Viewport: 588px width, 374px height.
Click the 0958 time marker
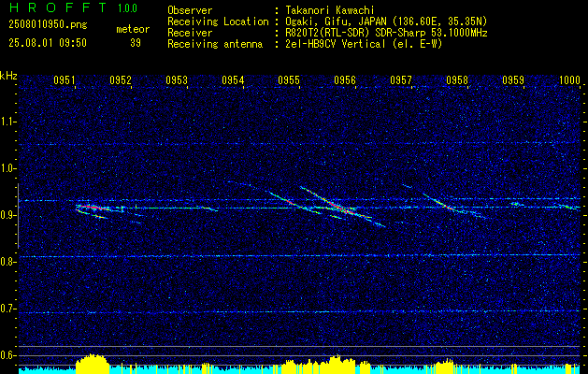[x=457, y=79]
